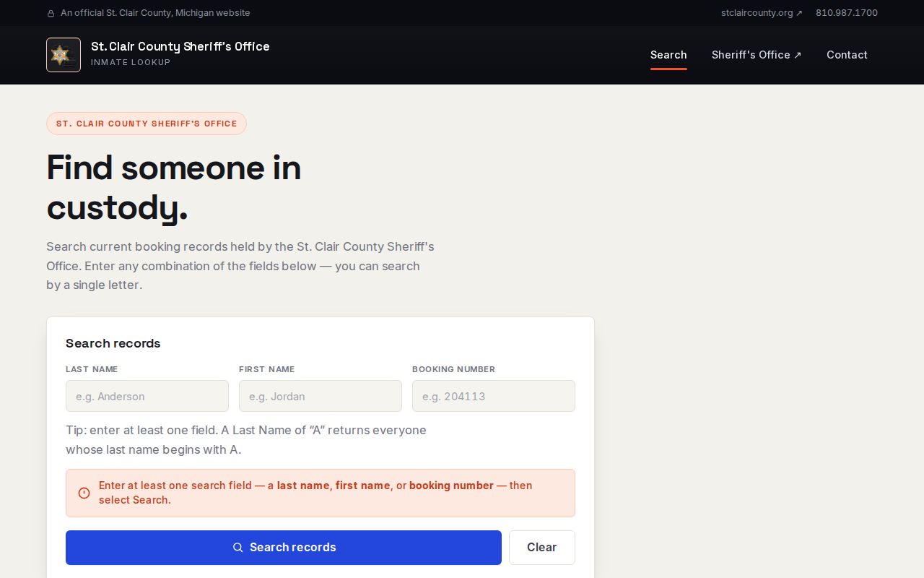Screen dimensions: 924x578
Task: Focus the Last Name input field
Action: click(147, 396)
